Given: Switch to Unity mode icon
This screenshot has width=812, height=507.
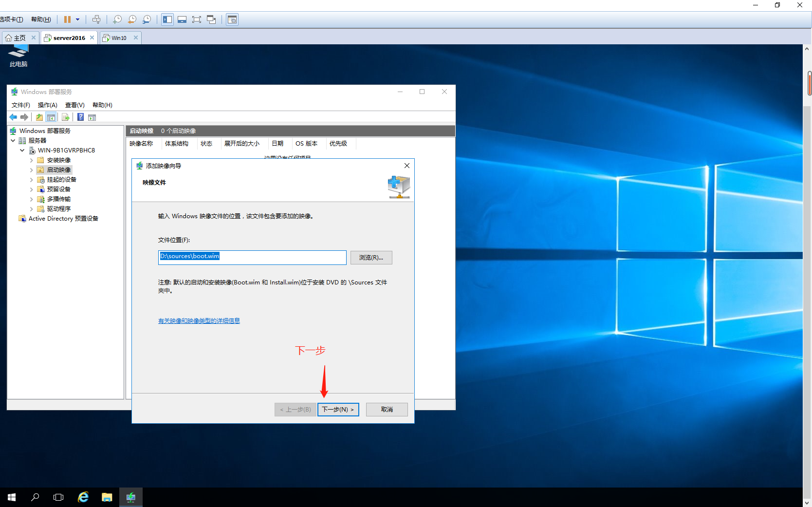Looking at the screenshot, I should pos(211,19).
